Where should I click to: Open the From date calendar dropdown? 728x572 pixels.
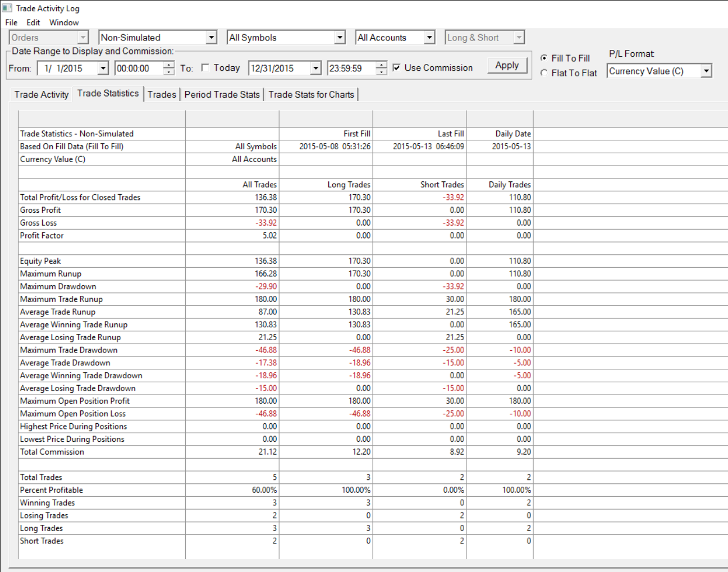(103, 68)
